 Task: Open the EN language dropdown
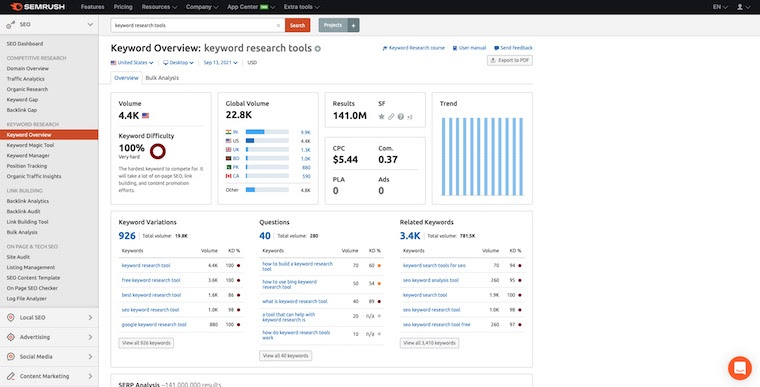720,7
